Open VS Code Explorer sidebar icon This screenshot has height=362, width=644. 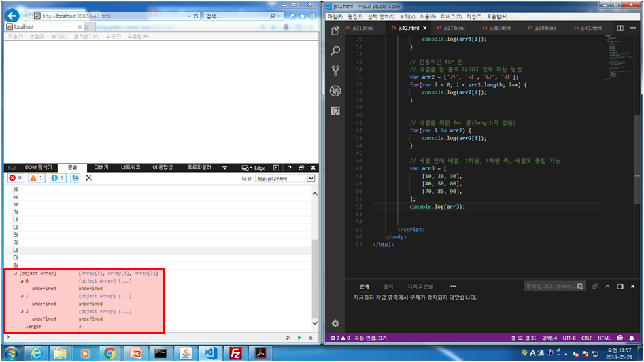point(335,31)
